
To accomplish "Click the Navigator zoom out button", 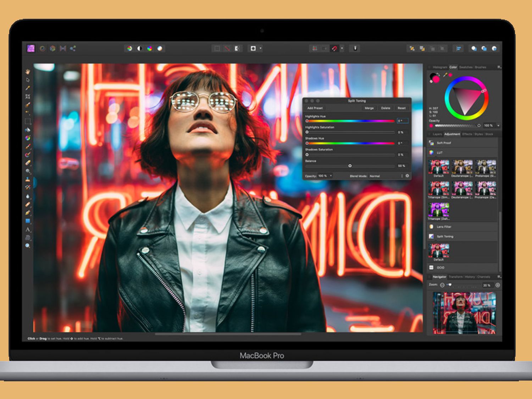I will 442,285.
